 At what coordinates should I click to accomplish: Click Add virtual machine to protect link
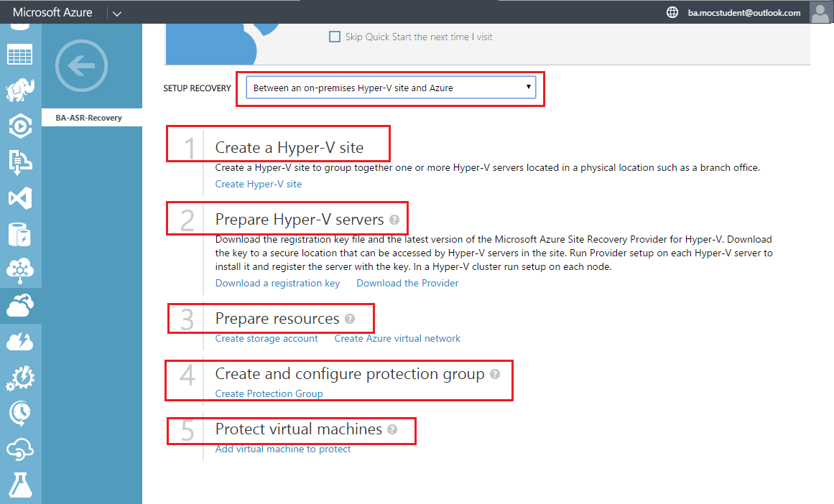[283, 449]
